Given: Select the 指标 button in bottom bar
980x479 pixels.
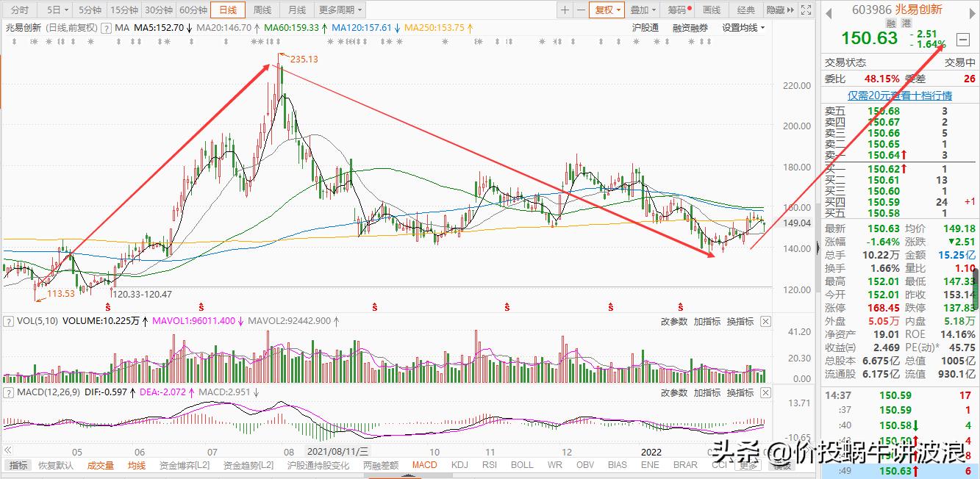Looking at the screenshot, I should click(x=18, y=465).
